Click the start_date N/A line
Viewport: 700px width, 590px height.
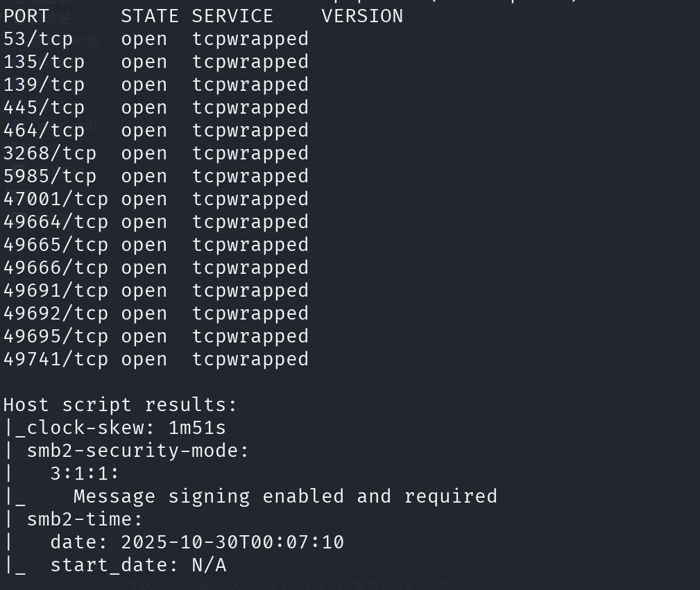[137, 565]
